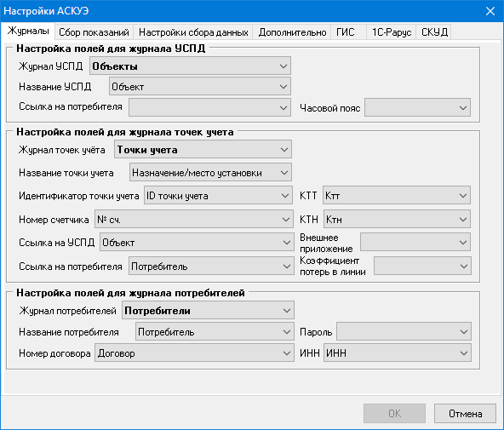The width and height of the screenshot is (504, 430).
Task: Select the Дополнительно tab
Action: coord(292,32)
